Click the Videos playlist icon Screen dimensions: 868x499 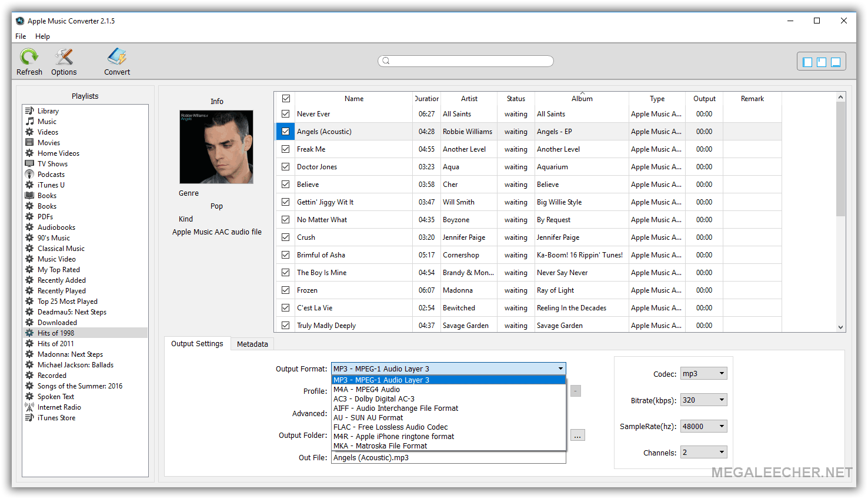tap(29, 132)
